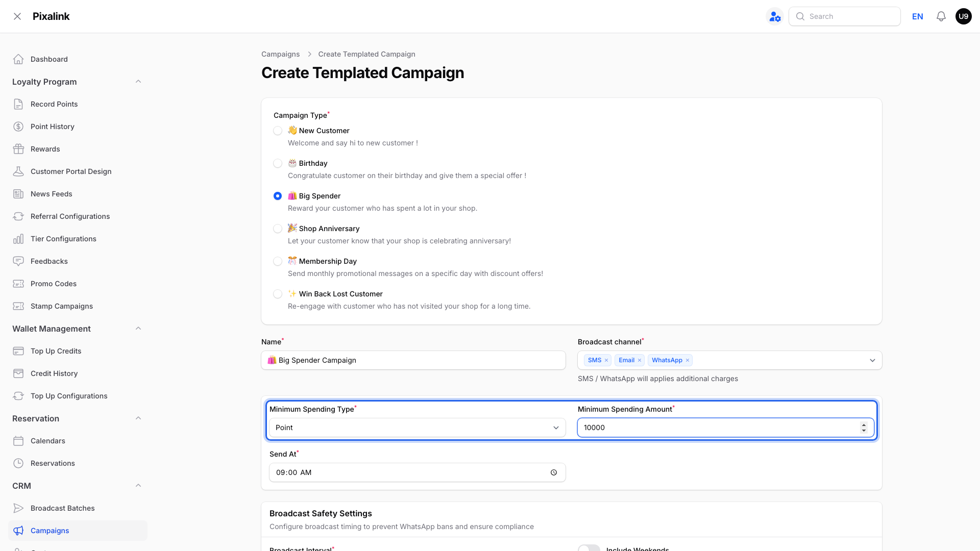The height and width of the screenshot is (551, 980).
Task: Open the user settings icon beside search
Action: (775, 16)
